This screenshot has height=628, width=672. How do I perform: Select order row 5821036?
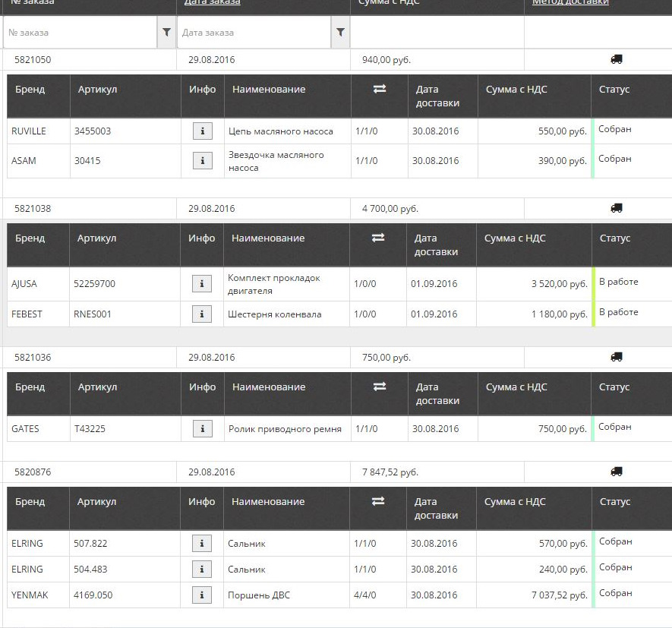click(x=336, y=357)
